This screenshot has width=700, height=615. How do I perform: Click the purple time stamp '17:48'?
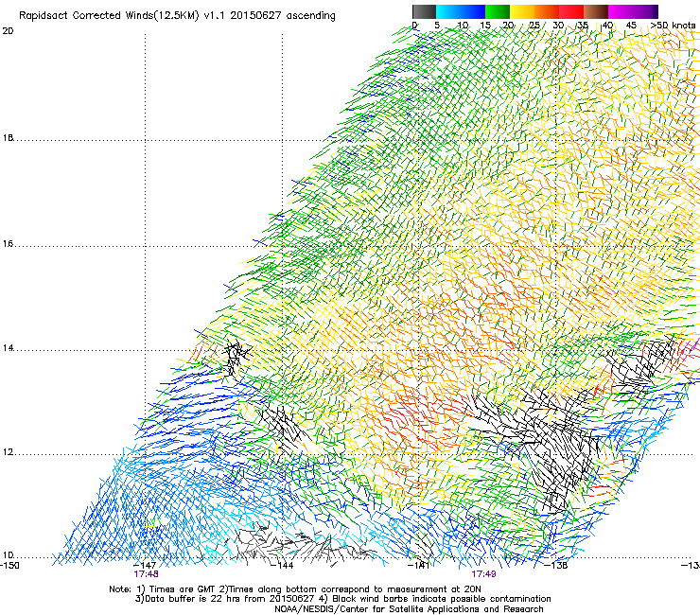[x=146, y=574]
